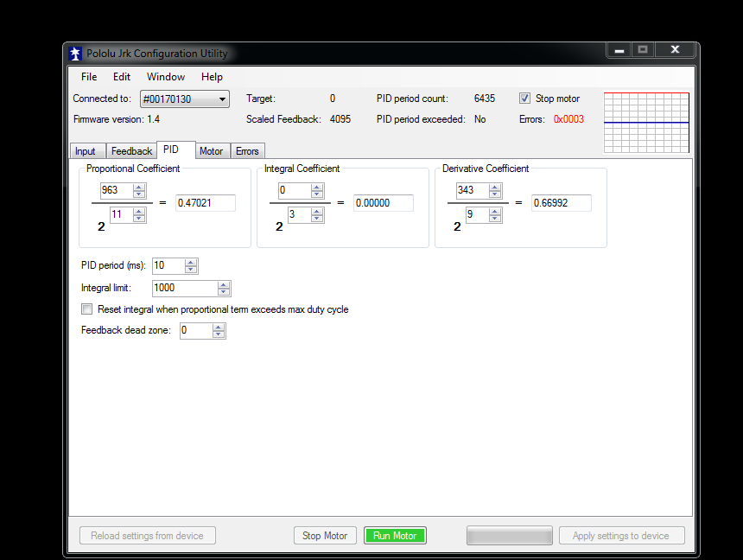Increase the integral coefficient multiplier value

click(317, 187)
